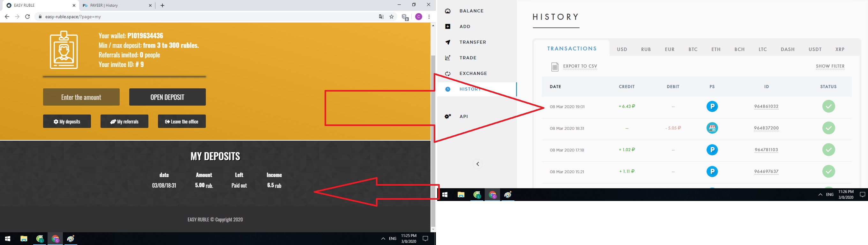Select the EUR currency tab
This screenshot has width=868, height=245.
click(x=670, y=49)
